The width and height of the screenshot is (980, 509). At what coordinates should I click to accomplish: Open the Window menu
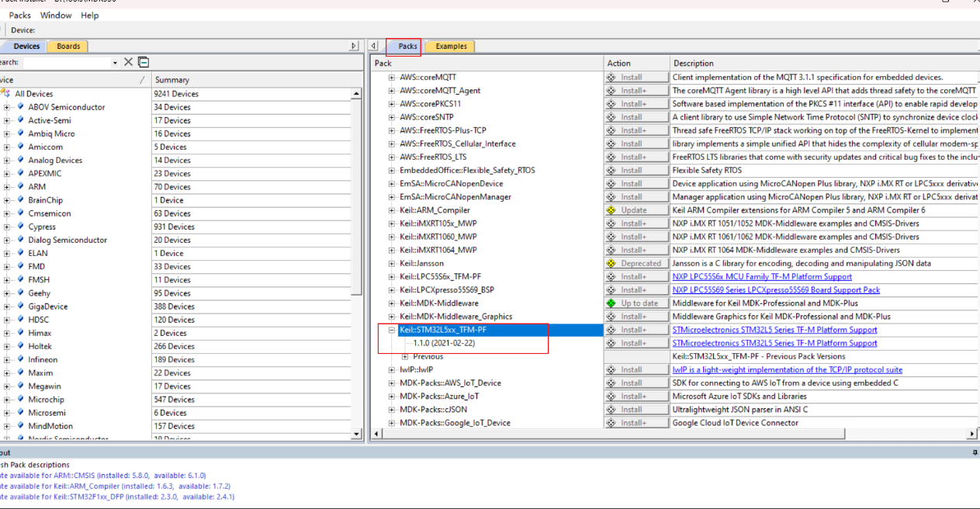point(56,15)
